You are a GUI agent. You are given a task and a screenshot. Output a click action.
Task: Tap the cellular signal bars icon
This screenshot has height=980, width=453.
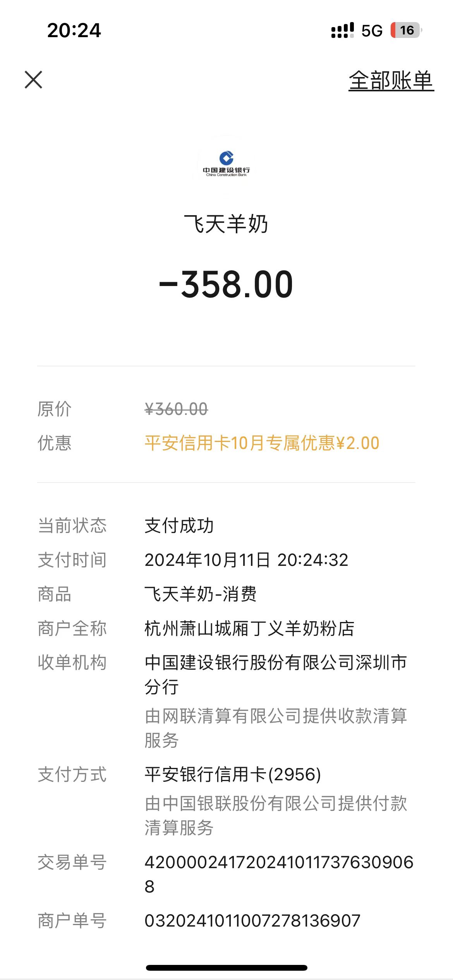click(x=342, y=30)
